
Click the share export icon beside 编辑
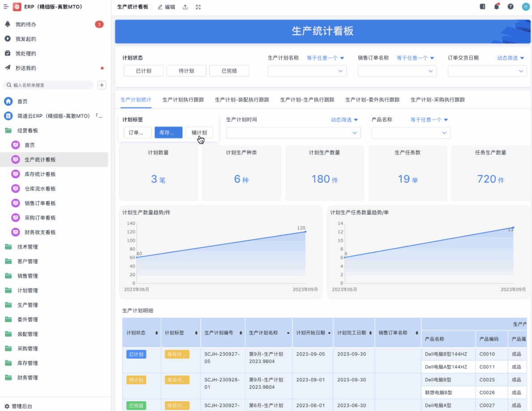click(185, 7)
